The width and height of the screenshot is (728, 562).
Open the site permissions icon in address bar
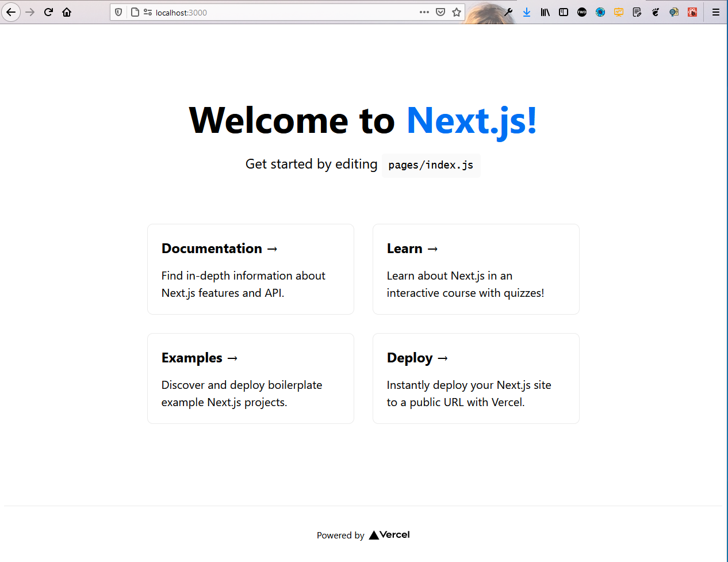click(x=148, y=12)
